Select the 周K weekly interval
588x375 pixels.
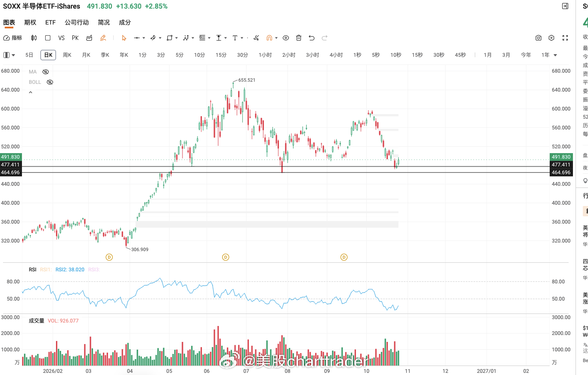pos(67,55)
